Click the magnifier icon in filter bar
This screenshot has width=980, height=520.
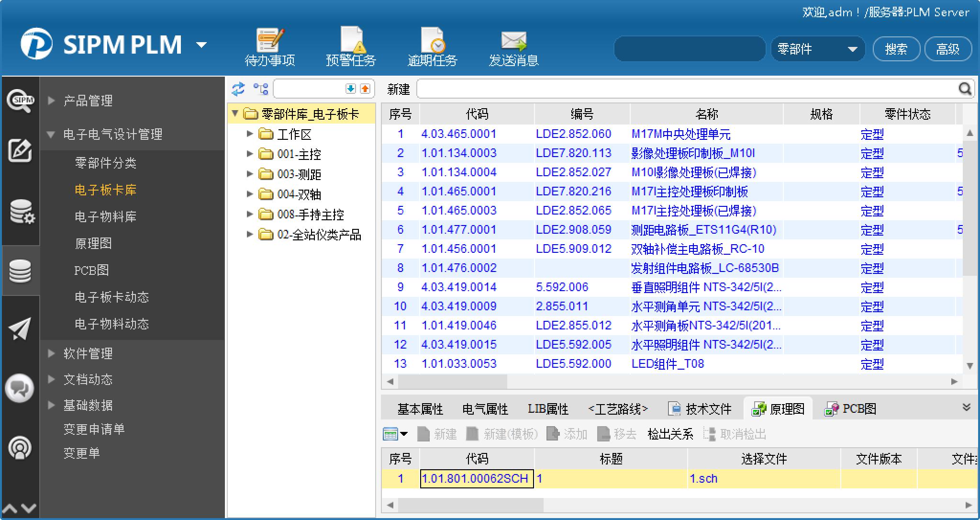tap(965, 89)
